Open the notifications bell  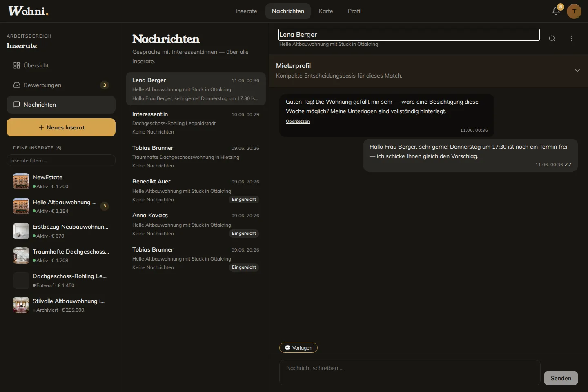(x=556, y=11)
